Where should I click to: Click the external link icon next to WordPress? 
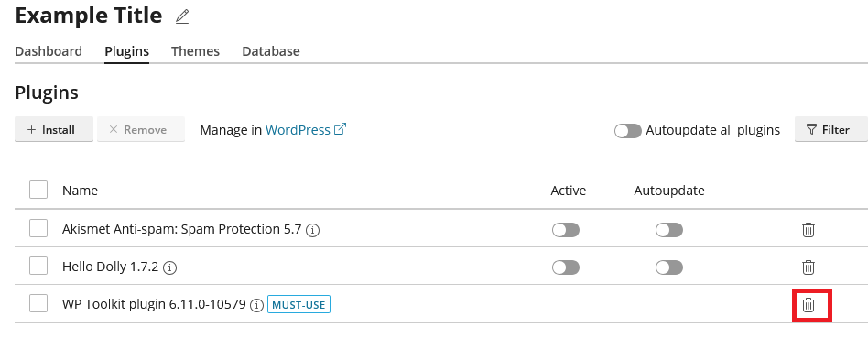click(x=340, y=129)
